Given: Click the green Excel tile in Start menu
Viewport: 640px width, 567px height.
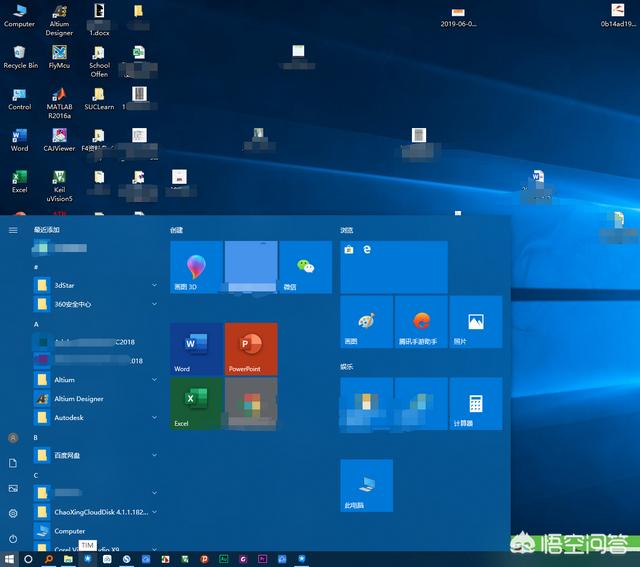Looking at the screenshot, I should (x=196, y=403).
